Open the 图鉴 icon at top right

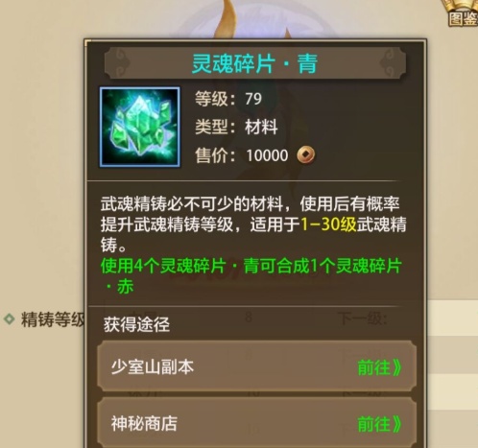coord(463,14)
